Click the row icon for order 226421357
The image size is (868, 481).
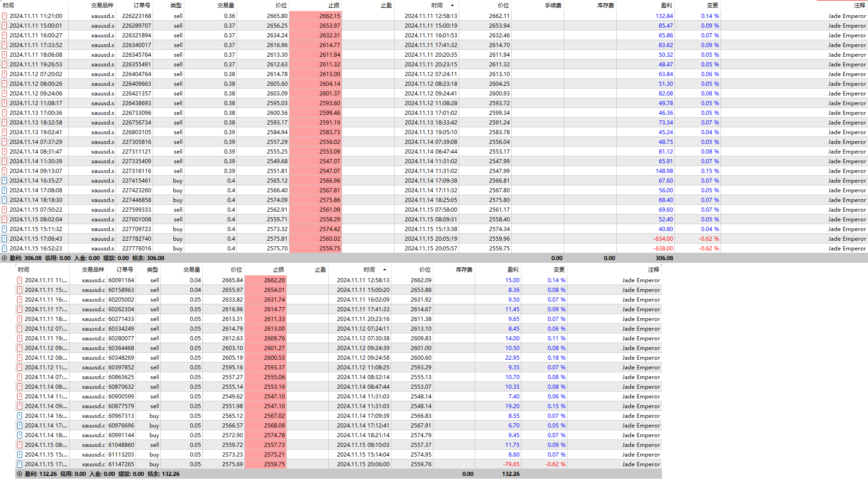pyautogui.click(x=5, y=93)
